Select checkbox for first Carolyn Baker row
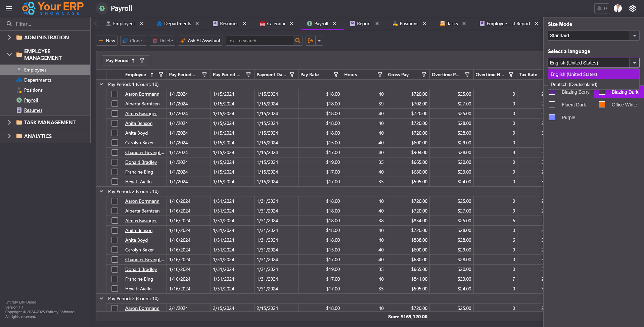 [x=115, y=143]
